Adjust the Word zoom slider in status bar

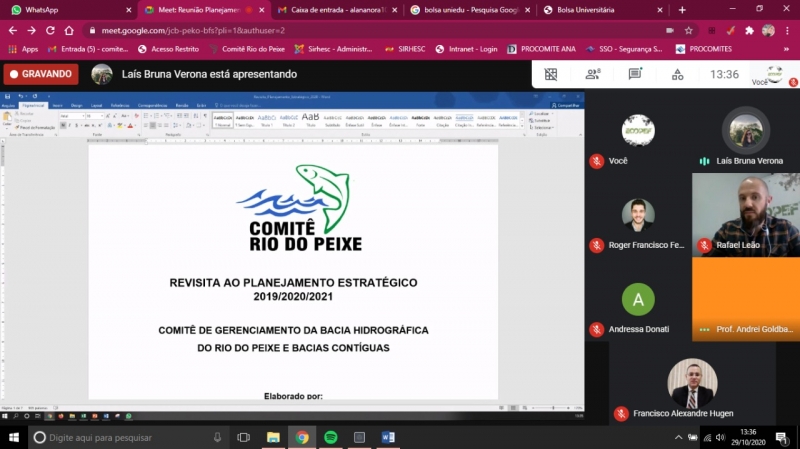point(553,408)
